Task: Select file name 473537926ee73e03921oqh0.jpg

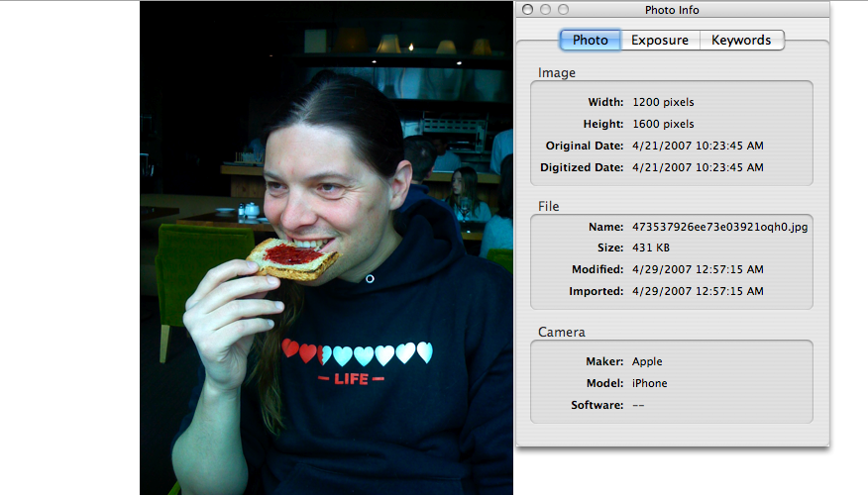Action: [x=719, y=227]
